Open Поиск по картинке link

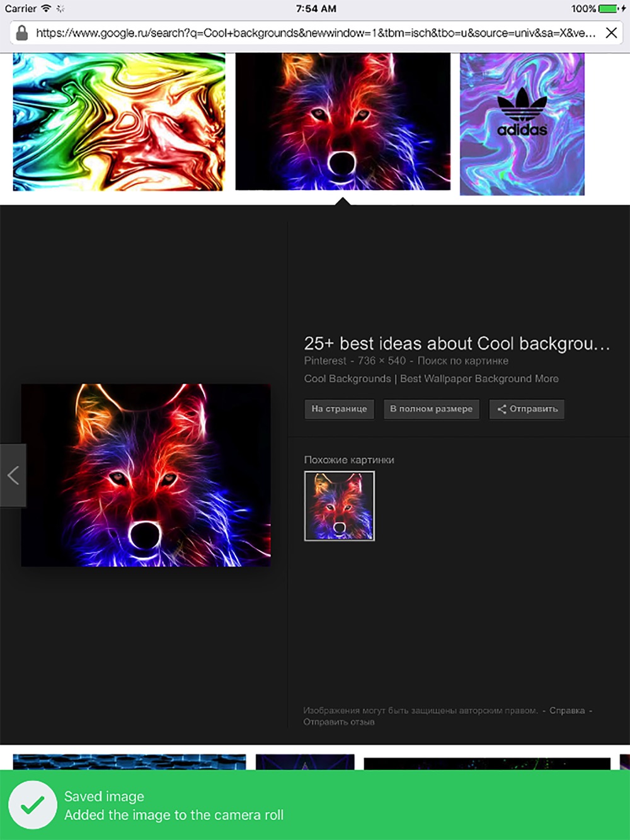pyautogui.click(x=463, y=361)
